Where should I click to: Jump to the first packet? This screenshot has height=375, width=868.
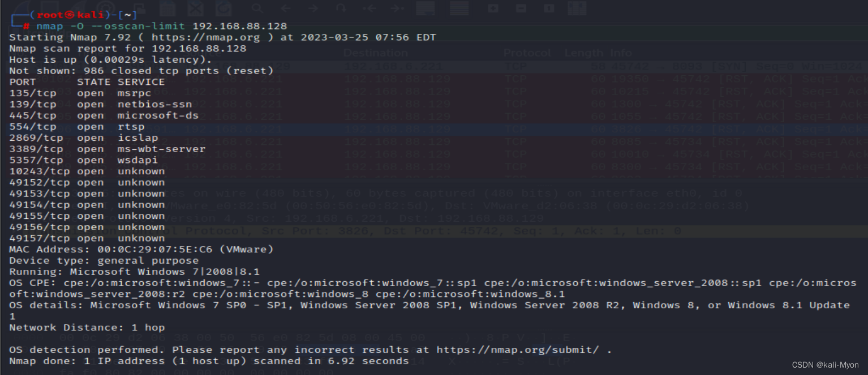[x=369, y=8]
